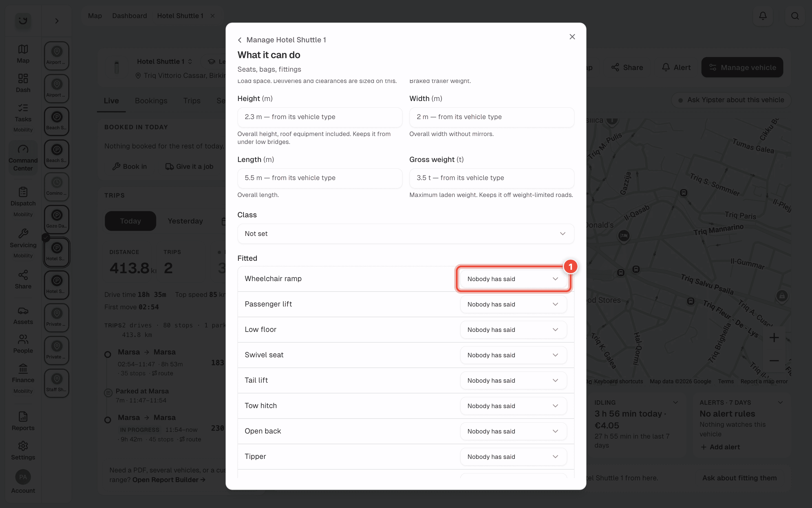Image resolution: width=812 pixels, height=508 pixels.
Task: Open Open back dropdown
Action: click(x=513, y=432)
